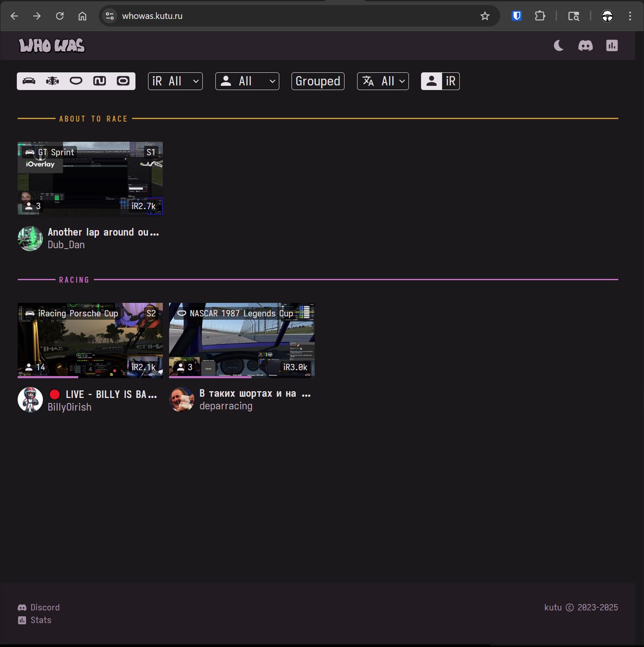Toggle the sports car category filter
The height and width of the screenshot is (647, 644).
29,81
